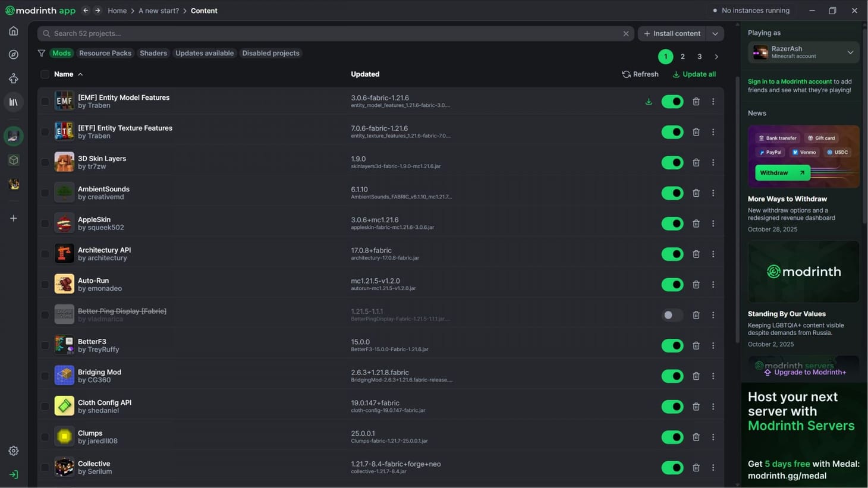Click the sign-in icon at sidebar bottom

(14, 474)
